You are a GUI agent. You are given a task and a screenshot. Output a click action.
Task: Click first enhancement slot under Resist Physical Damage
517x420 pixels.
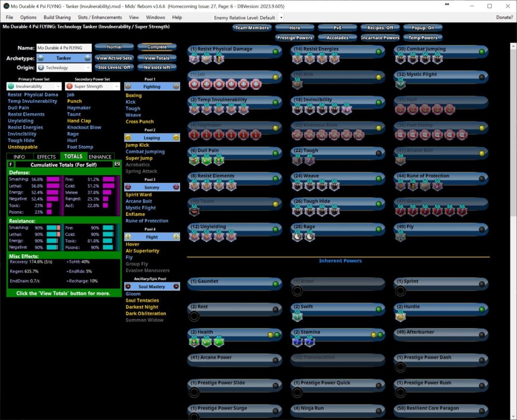[194, 58]
